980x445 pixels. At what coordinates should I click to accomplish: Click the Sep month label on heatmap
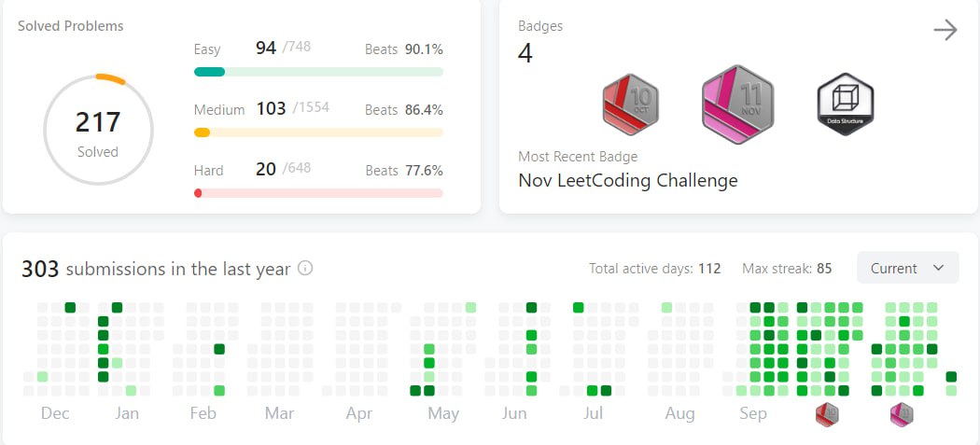click(753, 414)
